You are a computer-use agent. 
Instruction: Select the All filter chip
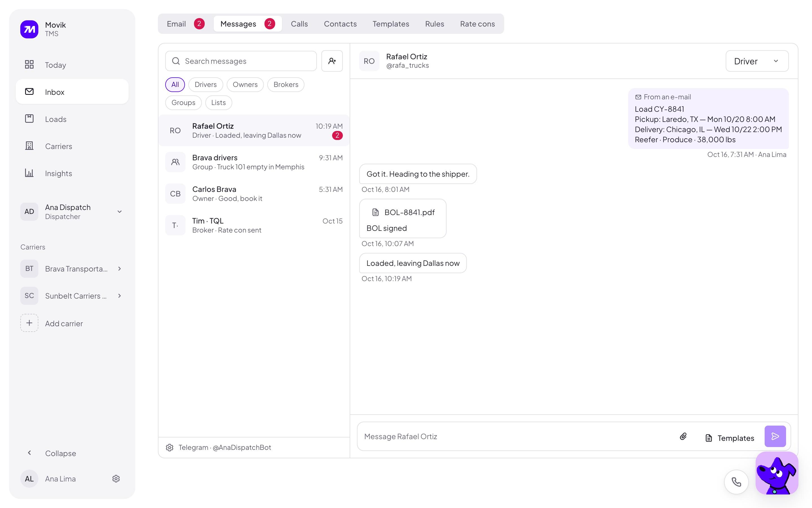click(175, 85)
